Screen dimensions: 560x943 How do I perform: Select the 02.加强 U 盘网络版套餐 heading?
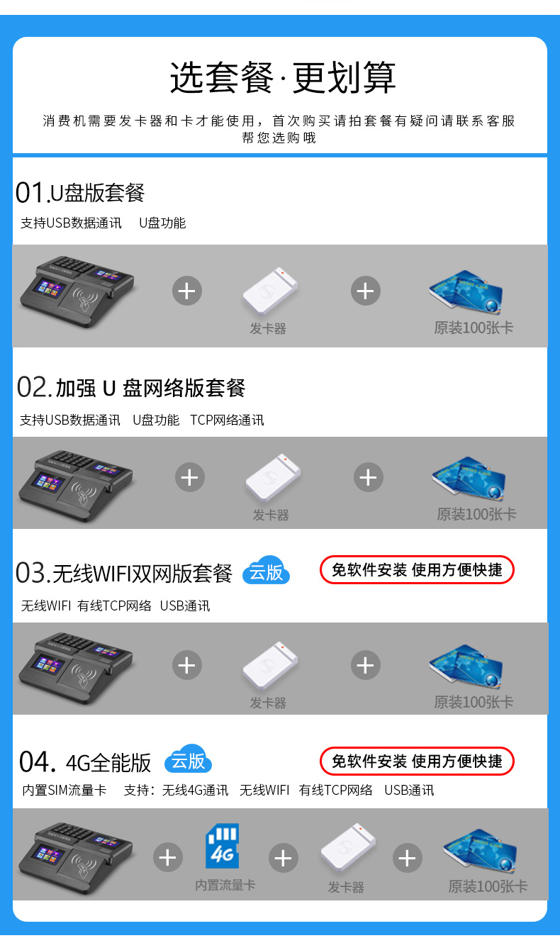(x=131, y=387)
